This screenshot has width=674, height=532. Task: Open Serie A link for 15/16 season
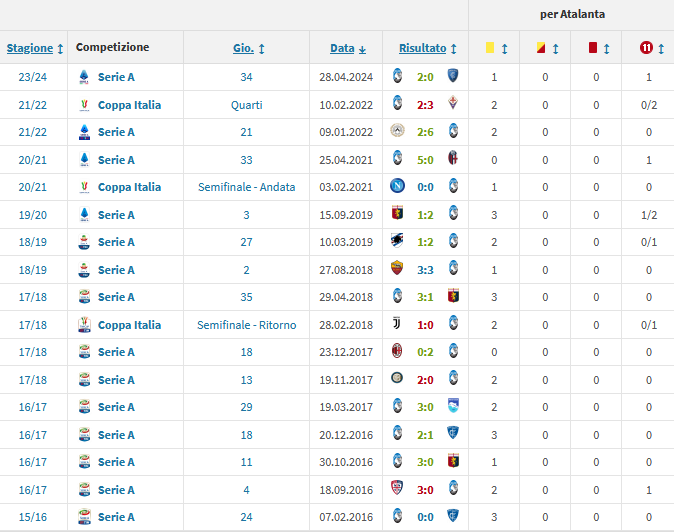[116, 517]
